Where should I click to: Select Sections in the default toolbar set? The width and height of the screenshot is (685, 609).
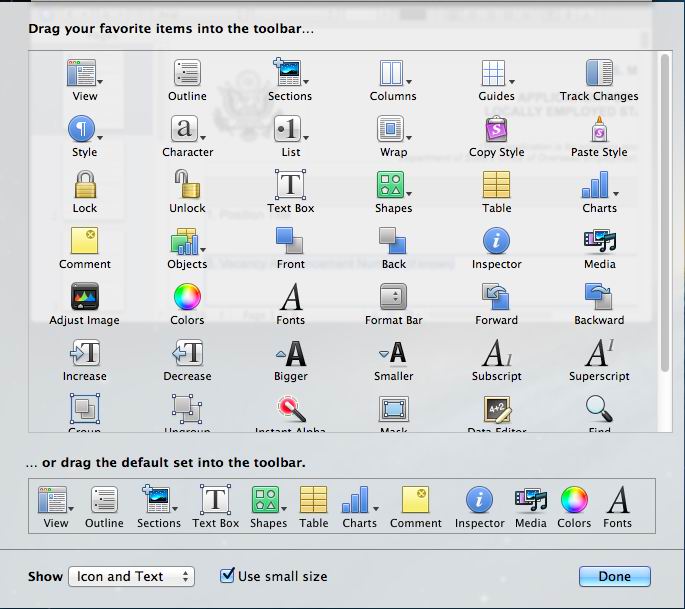[159, 507]
